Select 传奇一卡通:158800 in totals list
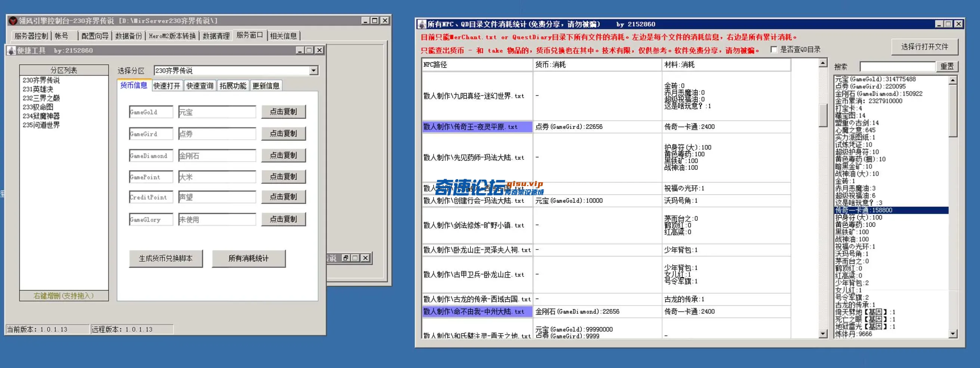Viewport: 980px width, 368px height. pos(891,210)
